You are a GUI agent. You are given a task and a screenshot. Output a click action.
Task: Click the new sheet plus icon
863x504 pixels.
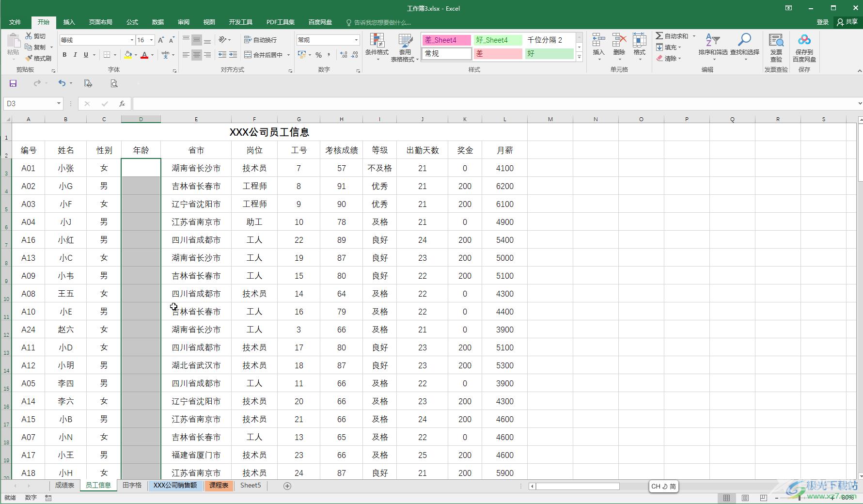coord(287,486)
